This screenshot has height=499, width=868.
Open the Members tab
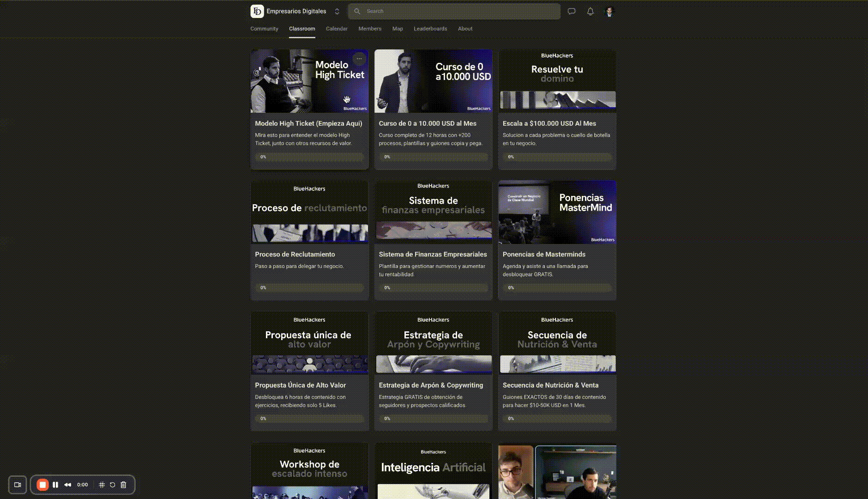pos(370,29)
